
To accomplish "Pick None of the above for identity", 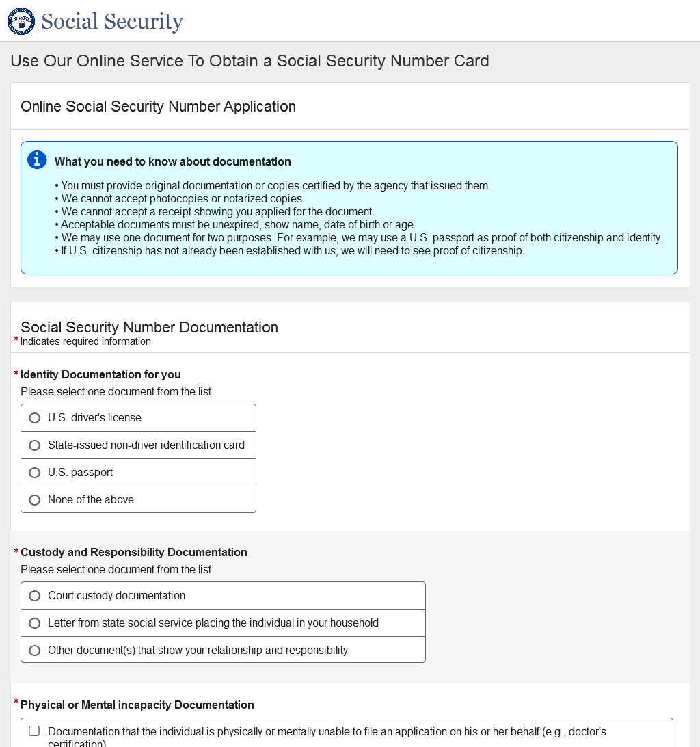I will click(x=35, y=500).
